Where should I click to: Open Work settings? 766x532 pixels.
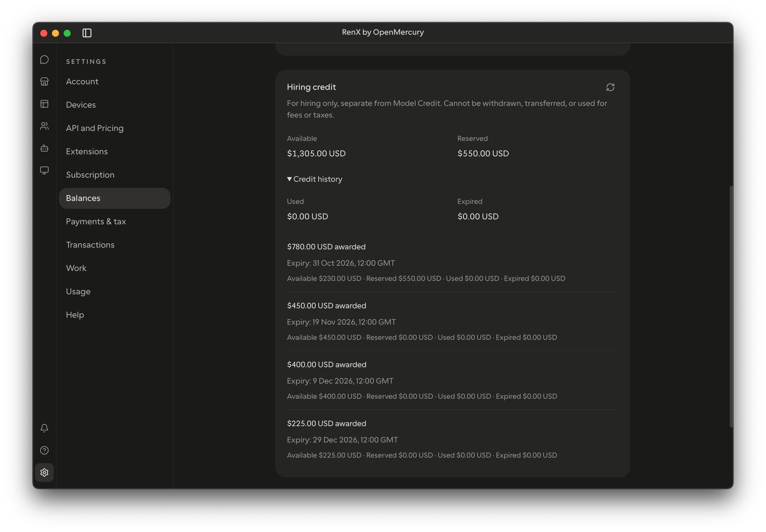coord(114,268)
